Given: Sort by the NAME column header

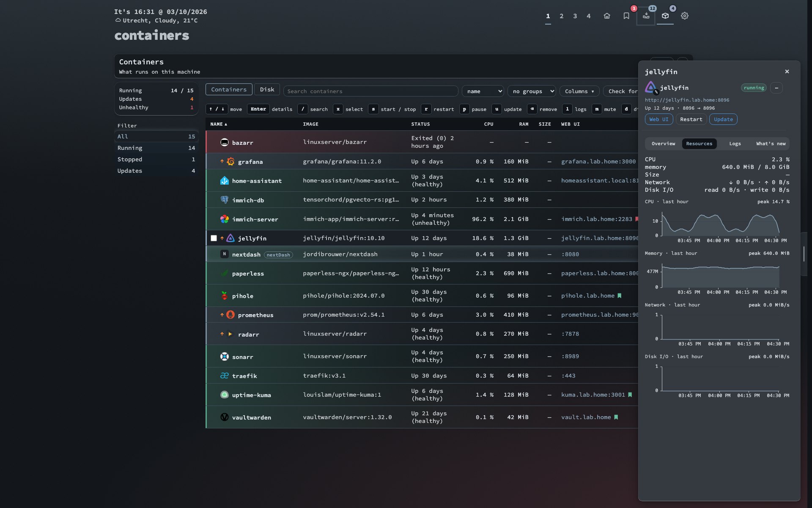Looking at the screenshot, I should [x=219, y=124].
